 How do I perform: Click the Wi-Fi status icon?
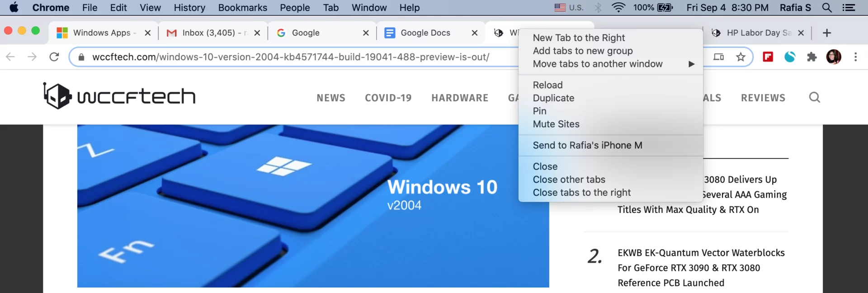[x=618, y=8]
